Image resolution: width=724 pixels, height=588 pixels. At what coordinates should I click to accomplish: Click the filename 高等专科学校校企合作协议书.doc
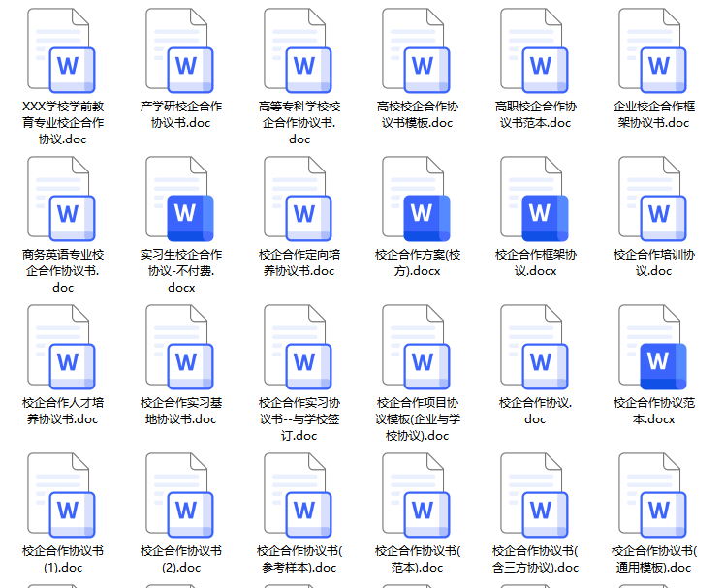(299, 123)
